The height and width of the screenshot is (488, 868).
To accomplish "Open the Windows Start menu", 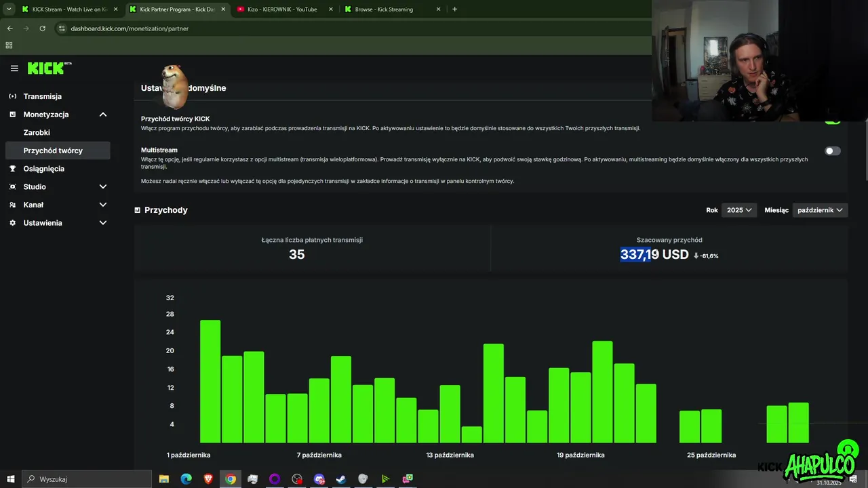I will pos(11,479).
